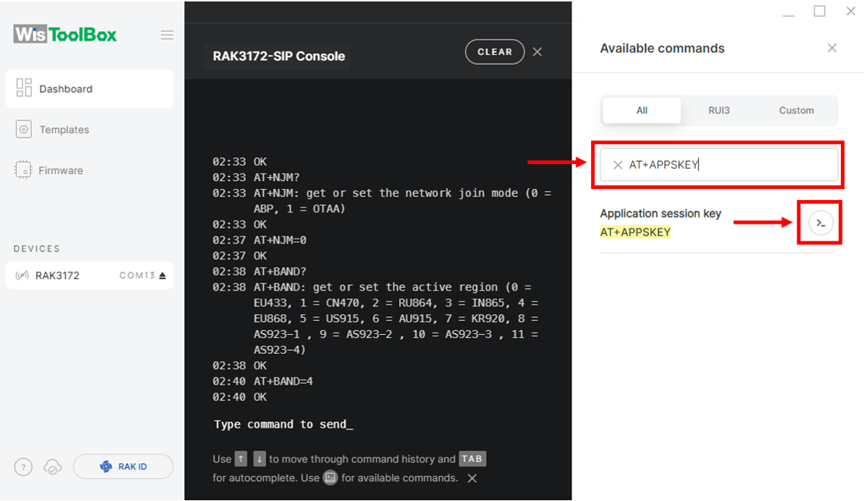Click the Available commands heading
Image resolution: width=868 pixels, height=501 pixels.
tap(662, 49)
